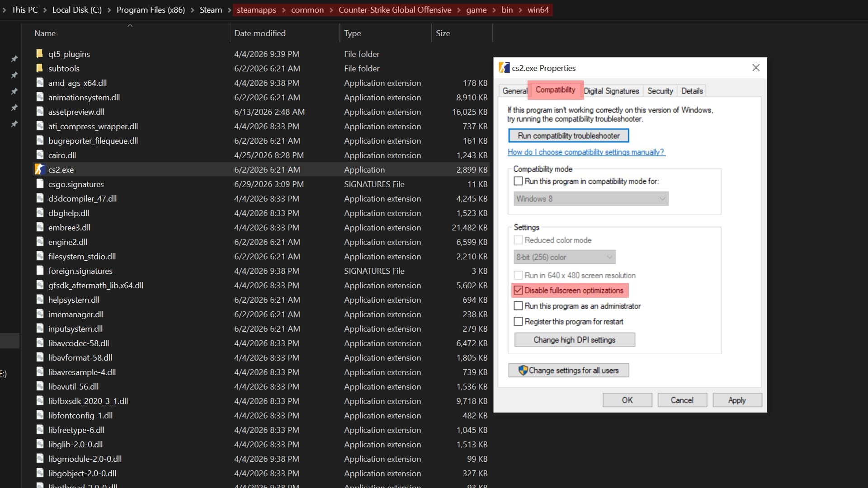Select the libfbxsdk_2020_3_1.dll file name
Screen dimensions: 868x488
tap(88, 401)
